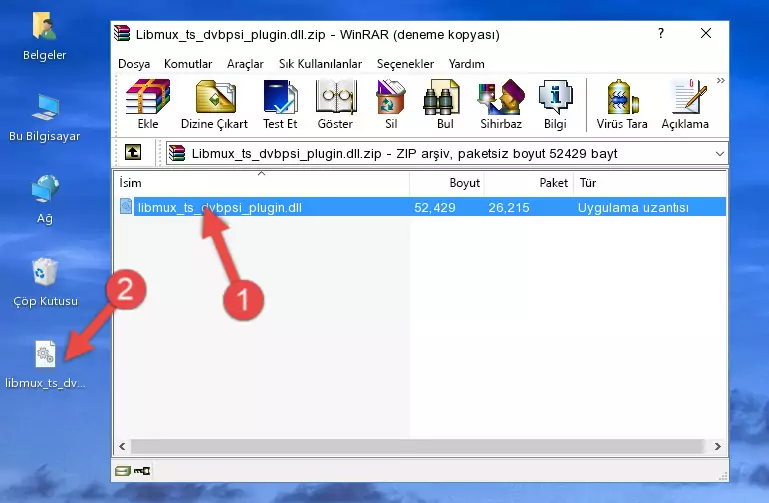
Task: Click the dll file icon in list
Action: [x=126, y=206]
